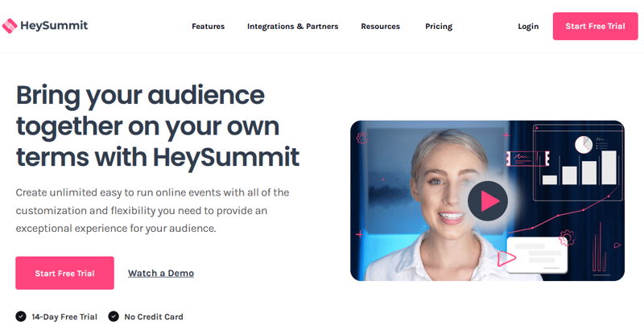Open the Watch a Demo link
This screenshot has height=326, width=644.
tap(161, 273)
